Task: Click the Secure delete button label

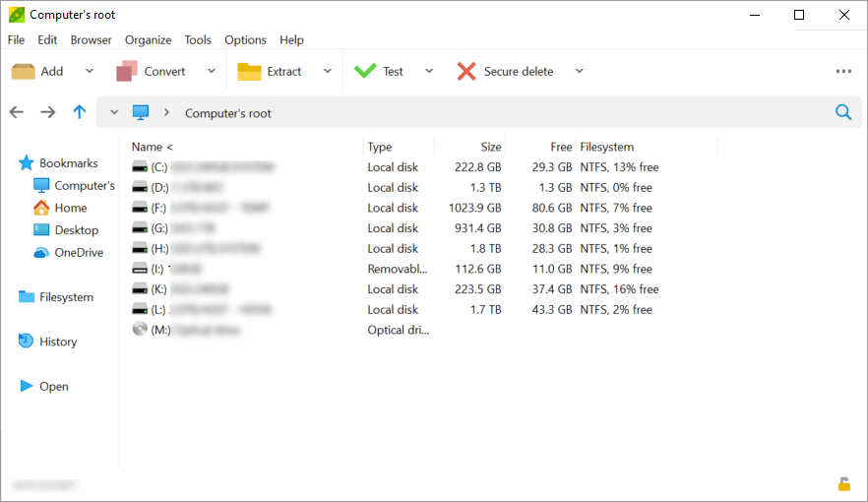Action: [519, 72]
